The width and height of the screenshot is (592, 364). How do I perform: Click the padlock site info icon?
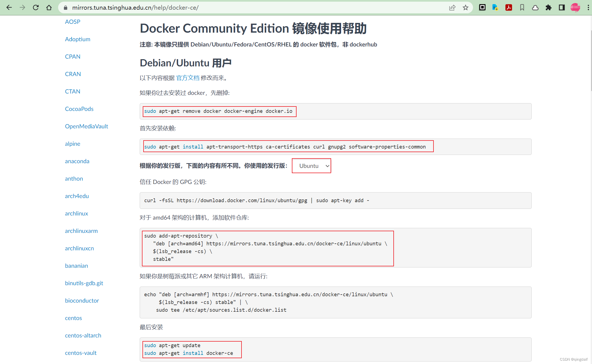point(66,8)
